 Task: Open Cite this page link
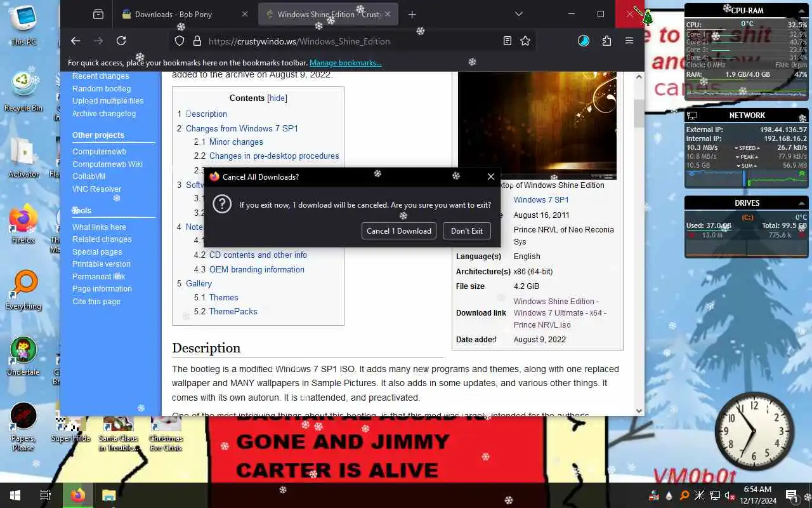(96, 302)
